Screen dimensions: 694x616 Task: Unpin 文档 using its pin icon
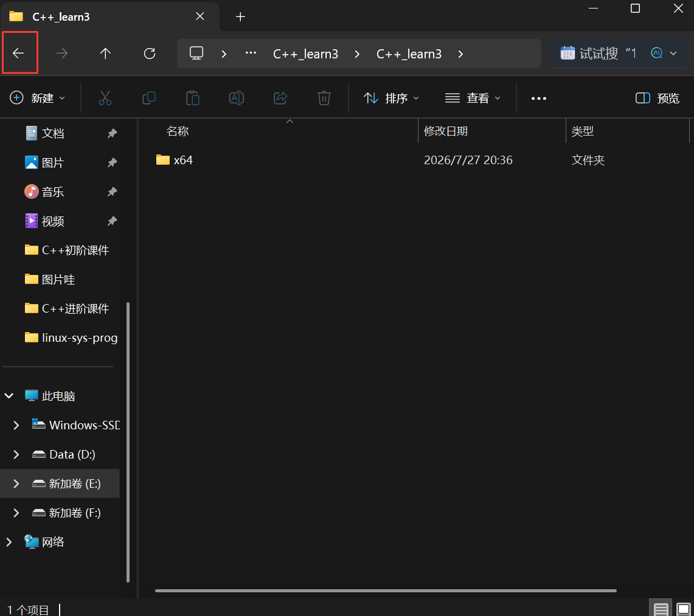coord(112,133)
